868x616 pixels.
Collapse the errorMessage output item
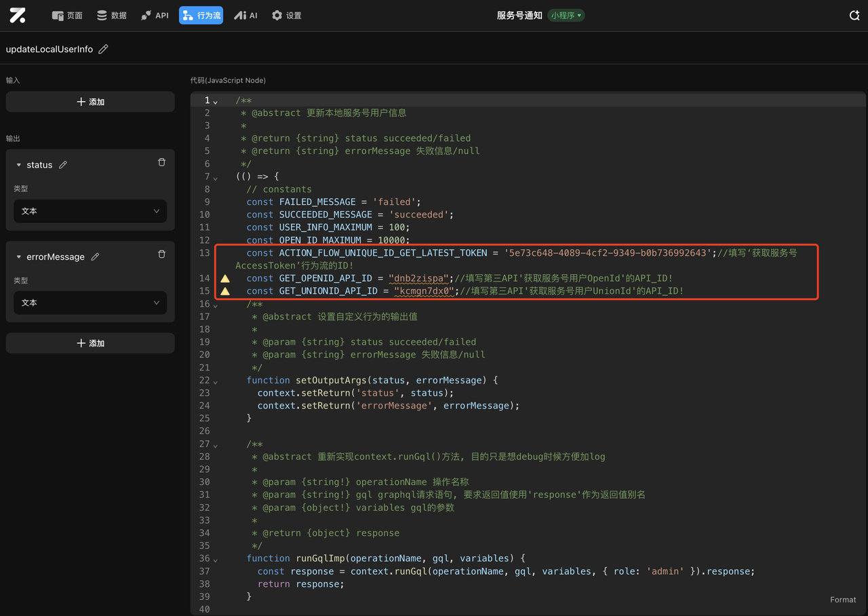[x=19, y=257]
